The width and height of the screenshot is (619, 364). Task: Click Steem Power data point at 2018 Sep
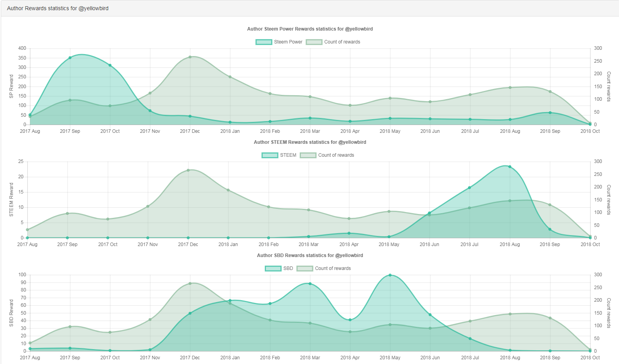[x=550, y=113]
